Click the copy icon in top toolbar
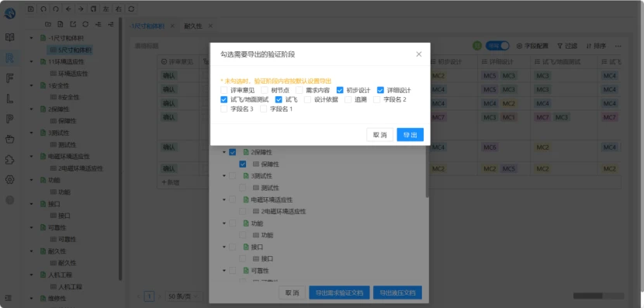This screenshot has height=308, width=644. 94,9
